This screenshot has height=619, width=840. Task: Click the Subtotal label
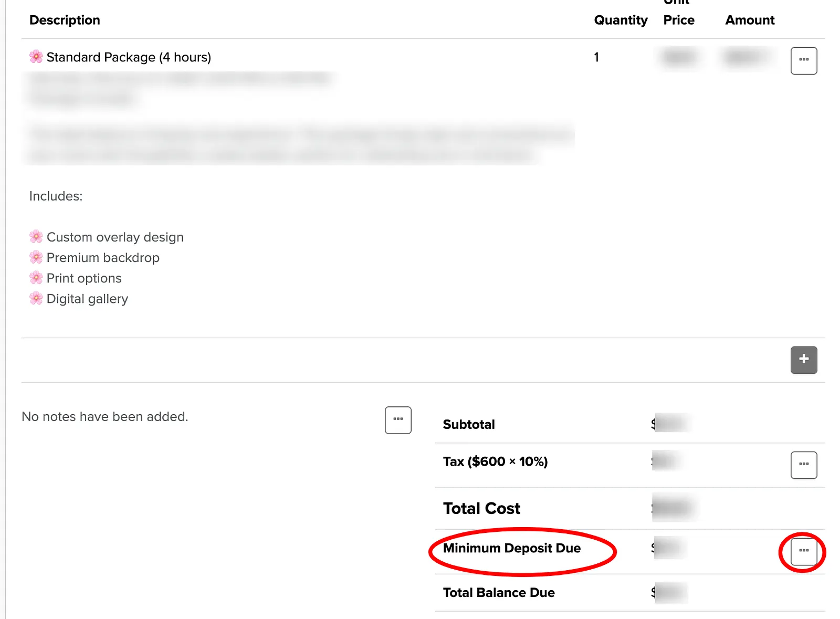[x=469, y=424]
